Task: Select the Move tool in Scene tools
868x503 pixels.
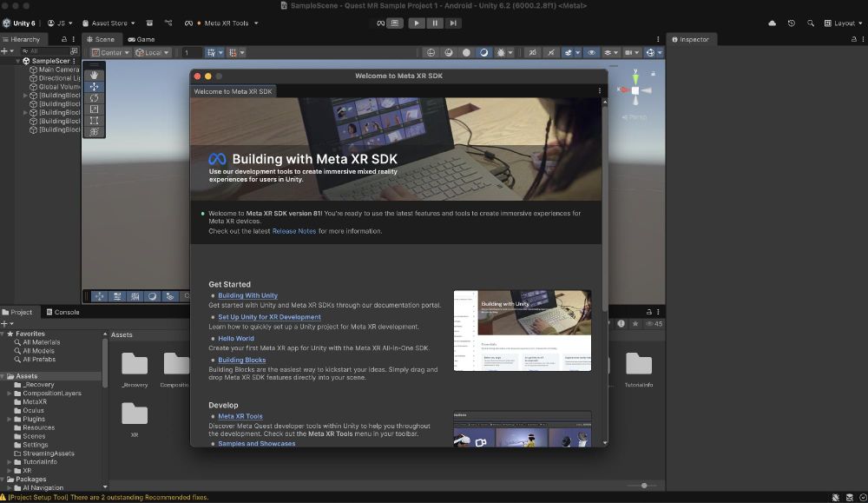Action: [x=94, y=86]
